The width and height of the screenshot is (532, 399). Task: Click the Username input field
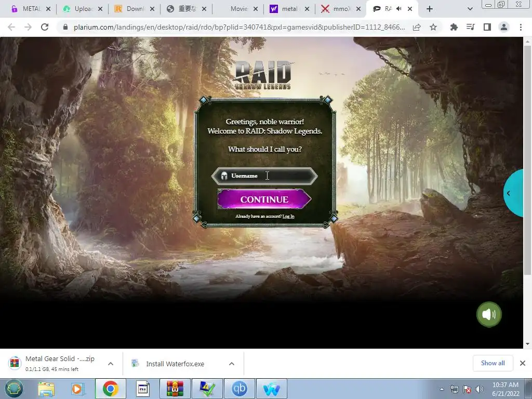coord(264,176)
